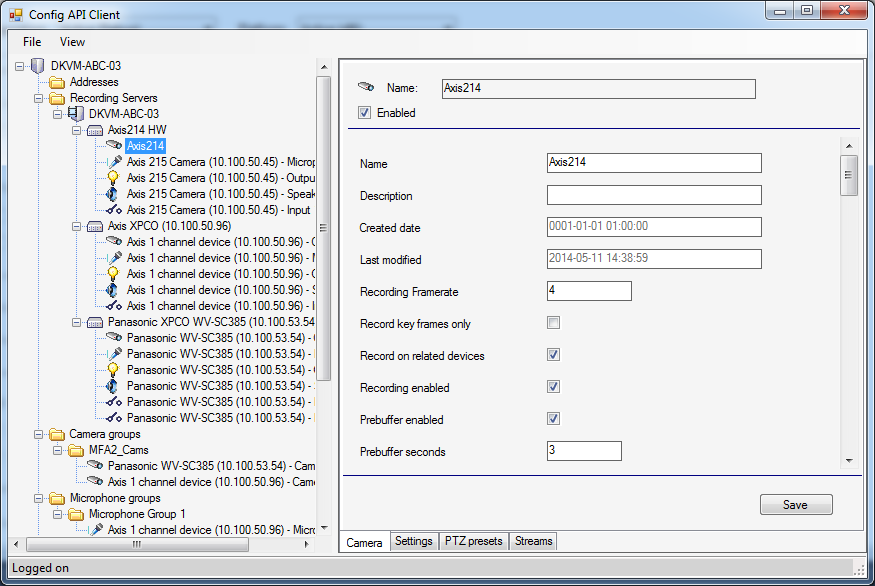Open the Streams tab
The height and width of the screenshot is (586, 875).
pyautogui.click(x=533, y=541)
